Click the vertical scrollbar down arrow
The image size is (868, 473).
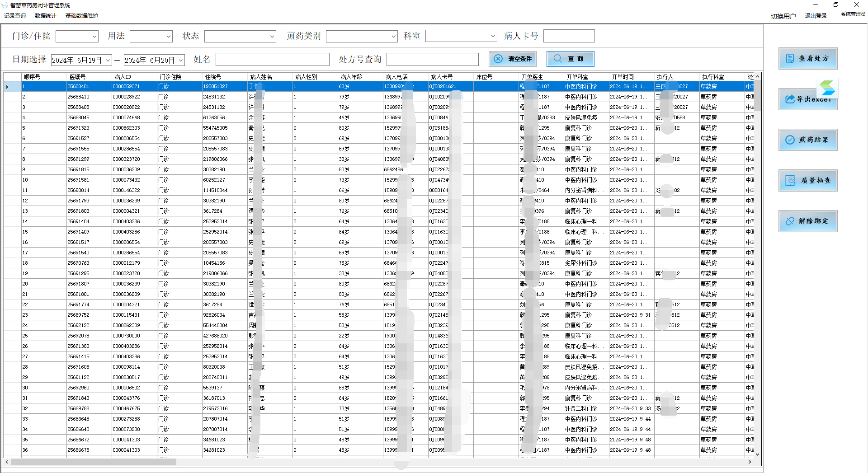click(x=757, y=454)
